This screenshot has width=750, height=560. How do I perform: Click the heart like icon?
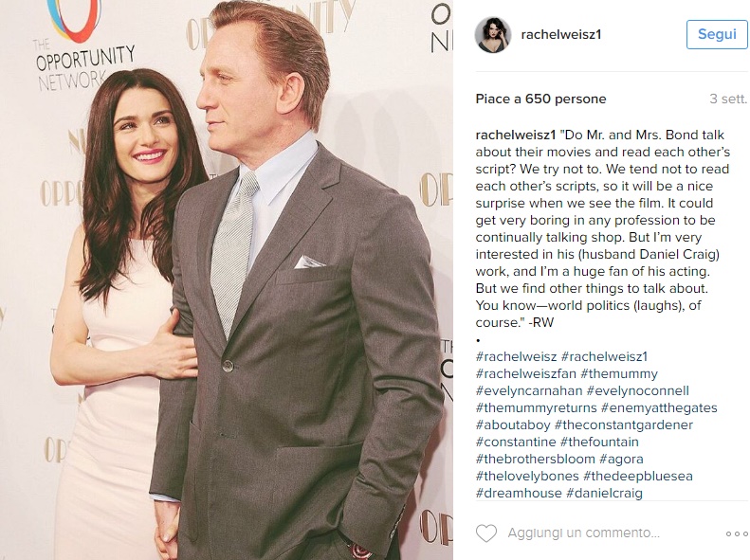tap(486, 533)
